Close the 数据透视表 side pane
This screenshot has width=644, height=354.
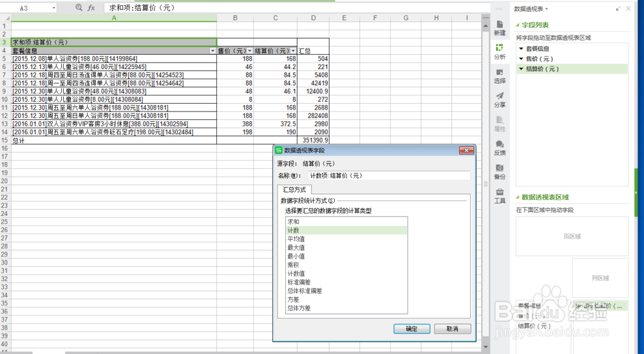(x=629, y=8)
